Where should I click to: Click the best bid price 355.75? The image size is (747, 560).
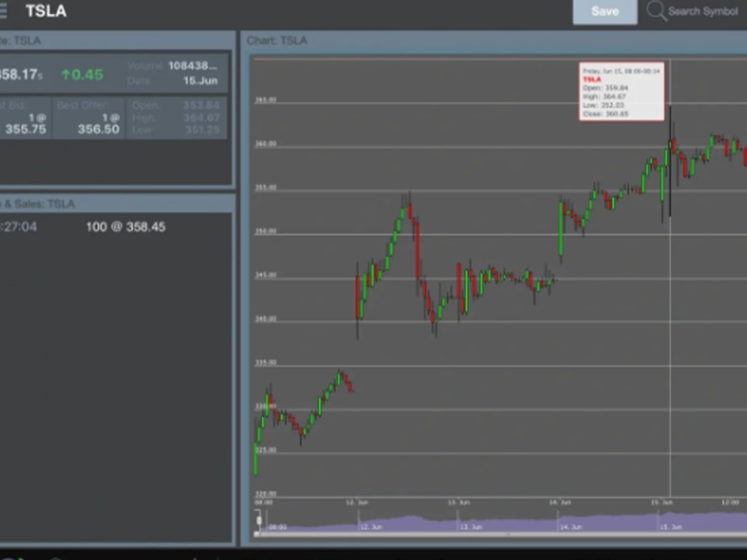[x=26, y=129]
